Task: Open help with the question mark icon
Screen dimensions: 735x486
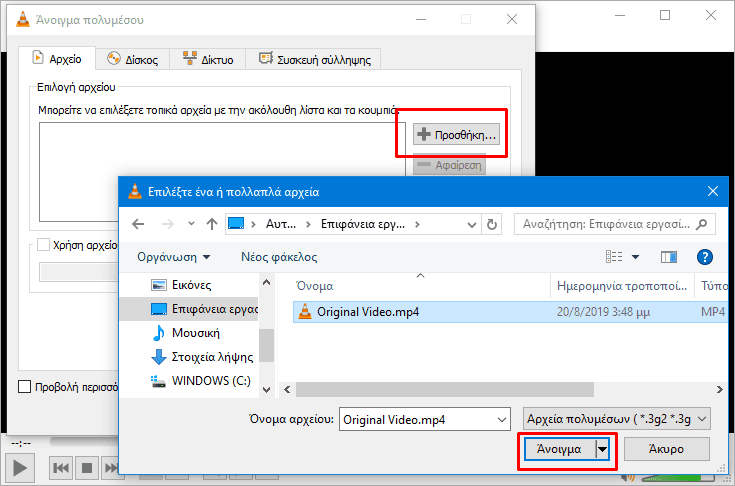Action: pos(705,257)
